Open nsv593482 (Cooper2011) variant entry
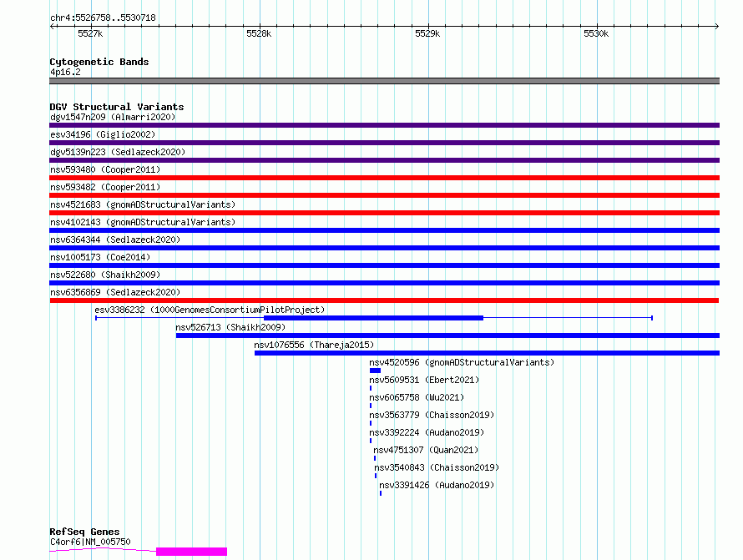The width and height of the screenshot is (743, 560). pyautogui.click(x=105, y=187)
